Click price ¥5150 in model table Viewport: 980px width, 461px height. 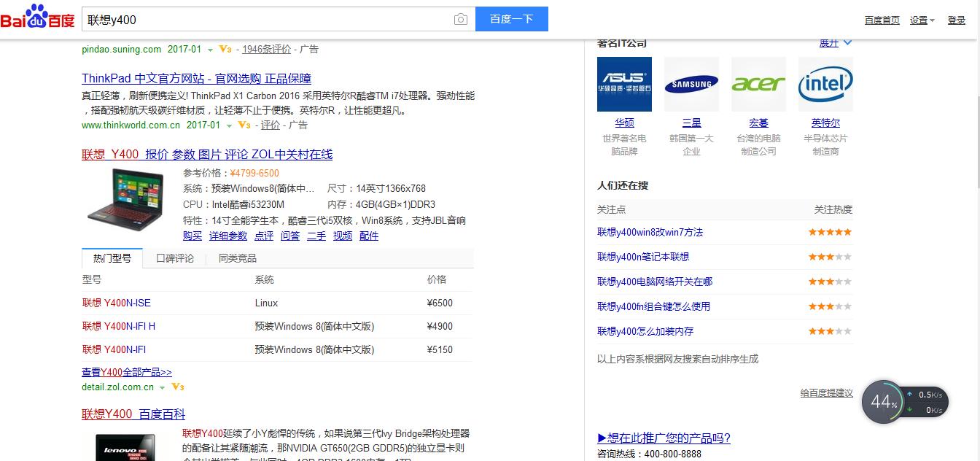(x=440, y=349)
